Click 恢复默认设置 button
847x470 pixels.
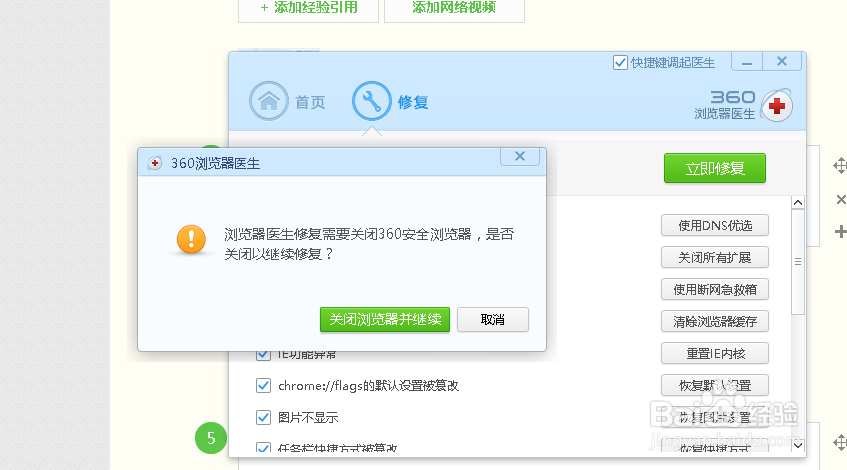(x=715, y=385)
